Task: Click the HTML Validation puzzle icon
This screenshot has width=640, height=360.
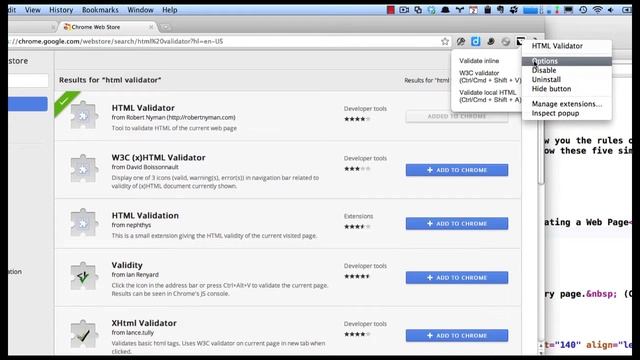Action: click(x=83, y=222)
